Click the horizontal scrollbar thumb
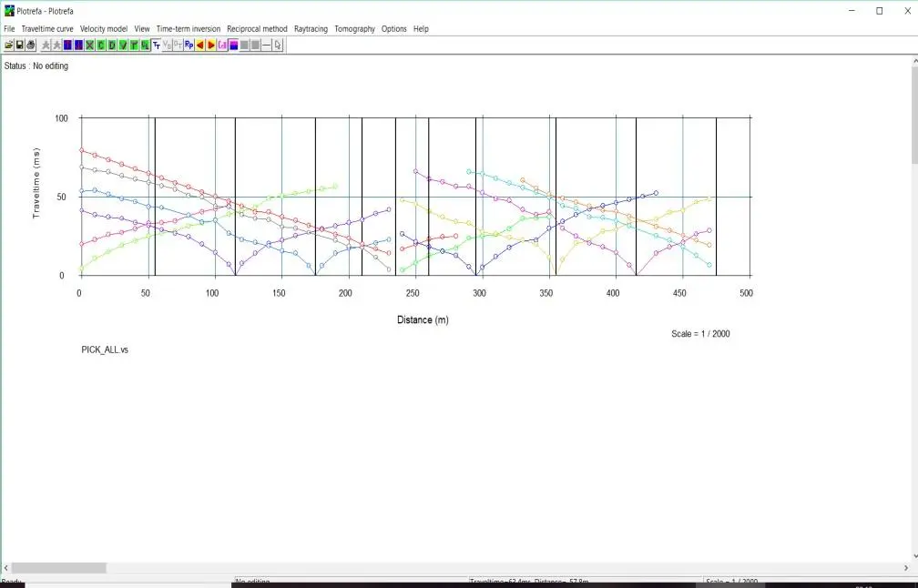918x588 pixels. tap(58, 568)
